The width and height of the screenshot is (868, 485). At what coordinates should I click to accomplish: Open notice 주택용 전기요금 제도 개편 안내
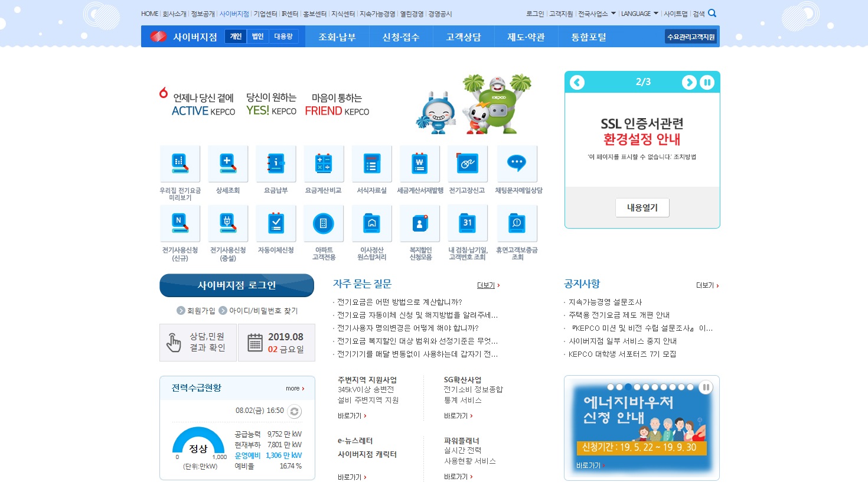pos(619,315)
